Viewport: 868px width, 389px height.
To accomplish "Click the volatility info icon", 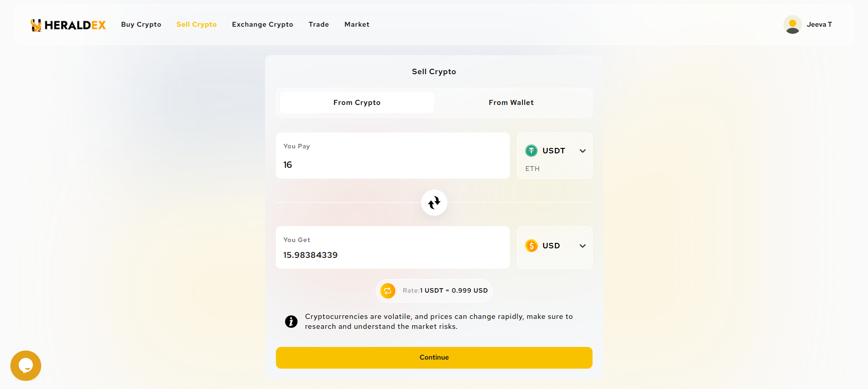I will tap(291, 322).
